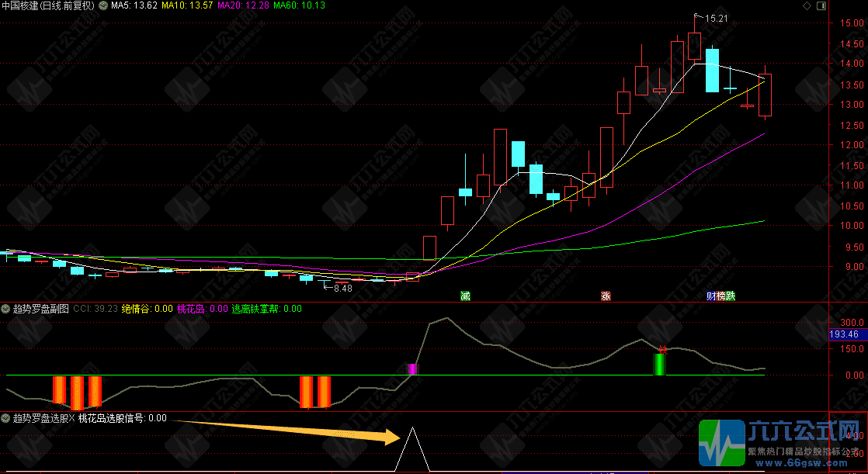
Task: Open the 趋势罗盘副图 panel settings icon
Action: tap(6, 309)
